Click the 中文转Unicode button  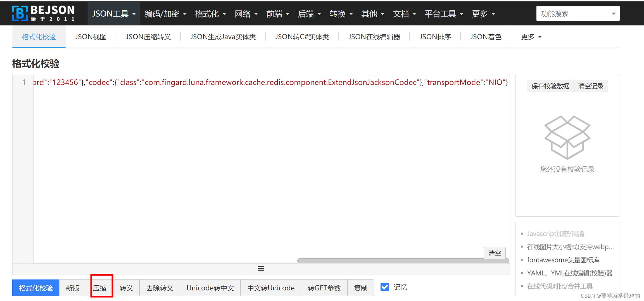[x=271, y=288]
